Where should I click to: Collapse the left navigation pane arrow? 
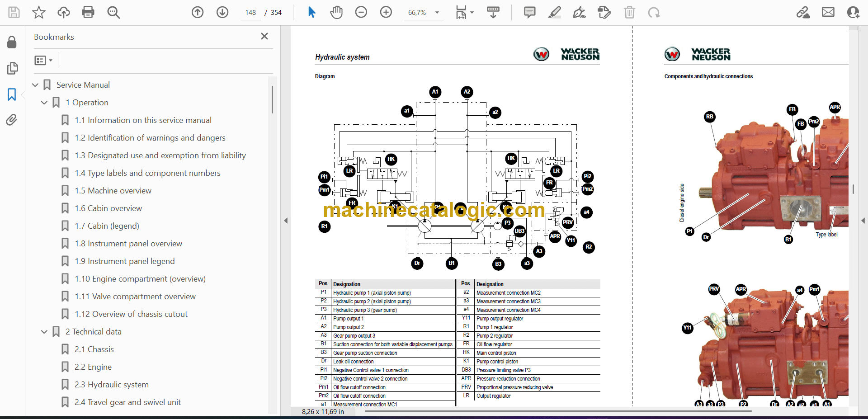[x=286, y=221]
